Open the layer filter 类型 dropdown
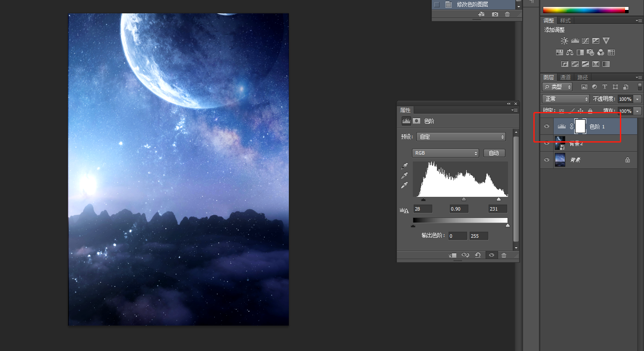The image size is (644, 351). pos(557,87)
